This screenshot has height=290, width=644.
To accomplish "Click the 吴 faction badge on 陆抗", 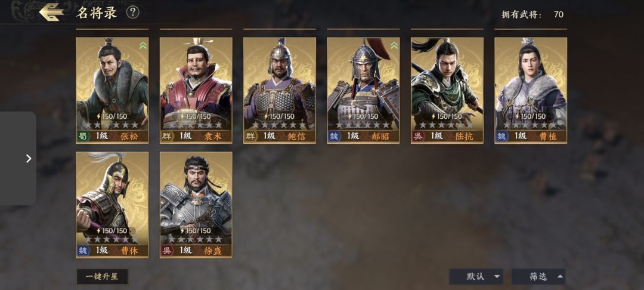I will click(418, 137).
